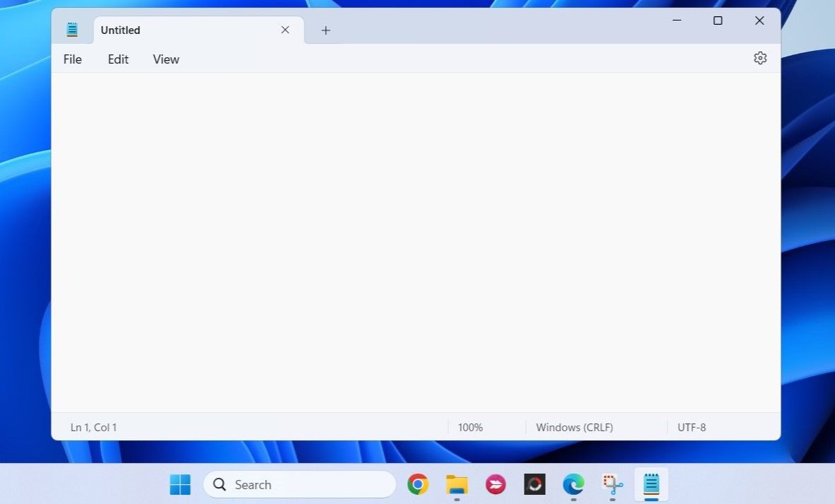
Task: Open File Explorer from the taskbar
Action: pyautogui.click(x=457, y=484)
